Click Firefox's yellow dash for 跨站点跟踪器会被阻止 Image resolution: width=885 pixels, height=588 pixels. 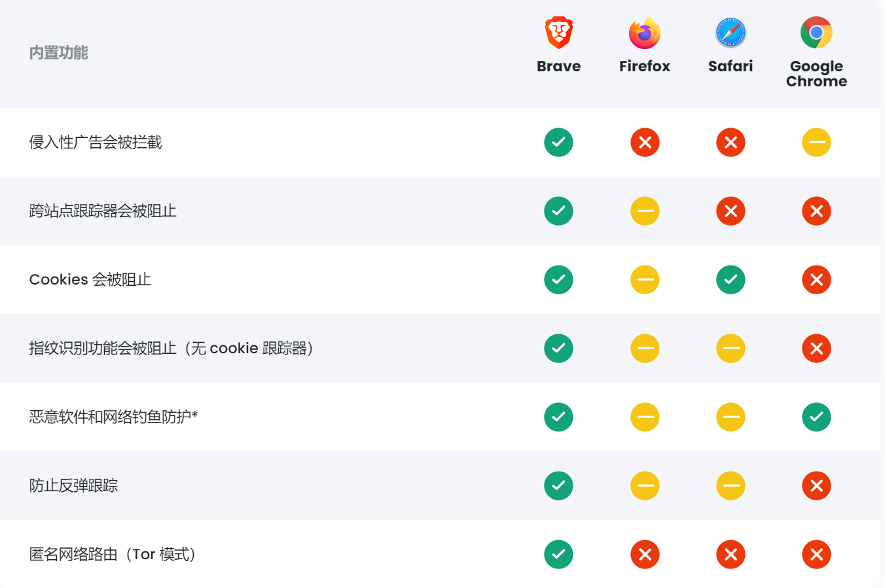pos(645,211)
